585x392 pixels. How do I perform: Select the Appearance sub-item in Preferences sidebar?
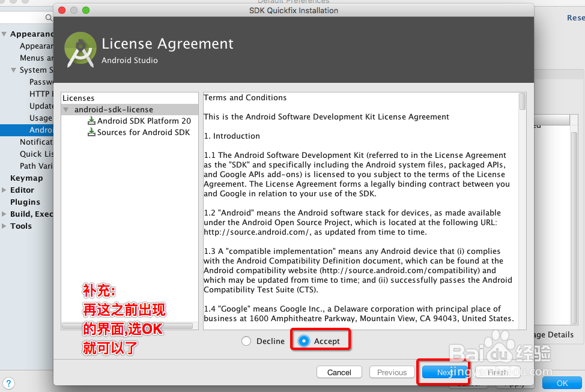tap(37, 46)
